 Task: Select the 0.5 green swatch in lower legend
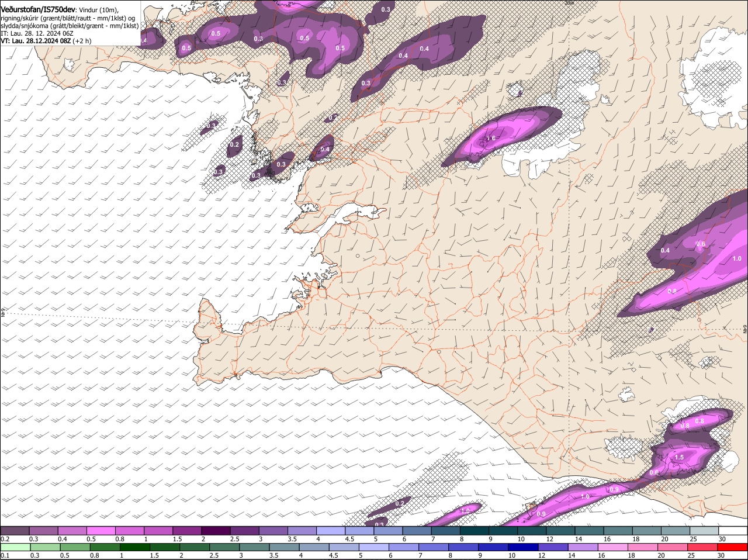[x=75, y=547]
